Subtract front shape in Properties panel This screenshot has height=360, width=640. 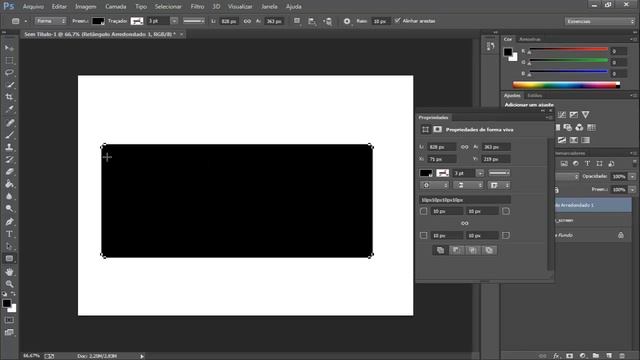pos(456,250)
